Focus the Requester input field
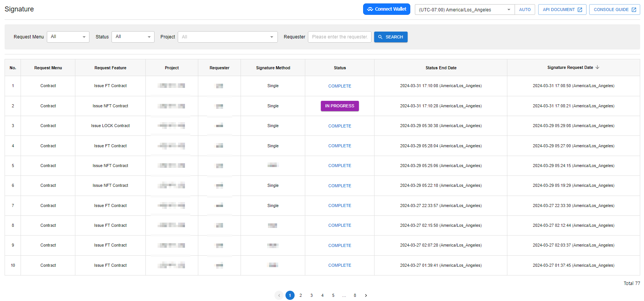Viewport: 644px width, 301px height. tap(340, 37)
